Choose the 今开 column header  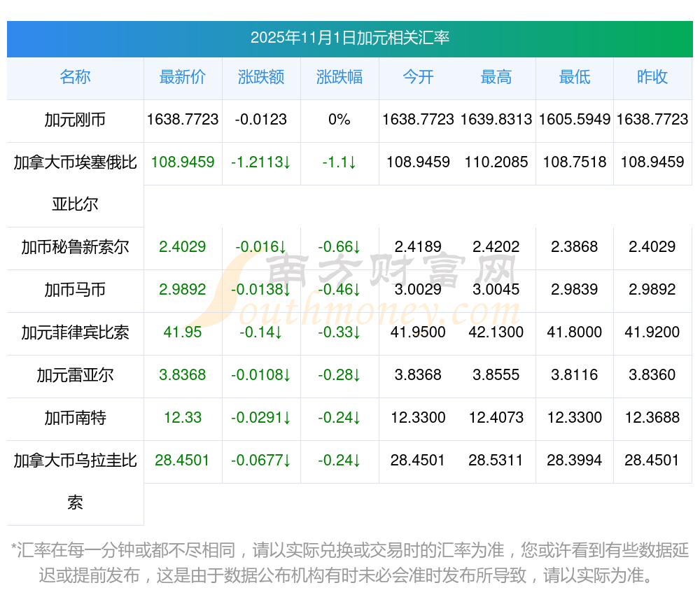click(x=418, y=77)
